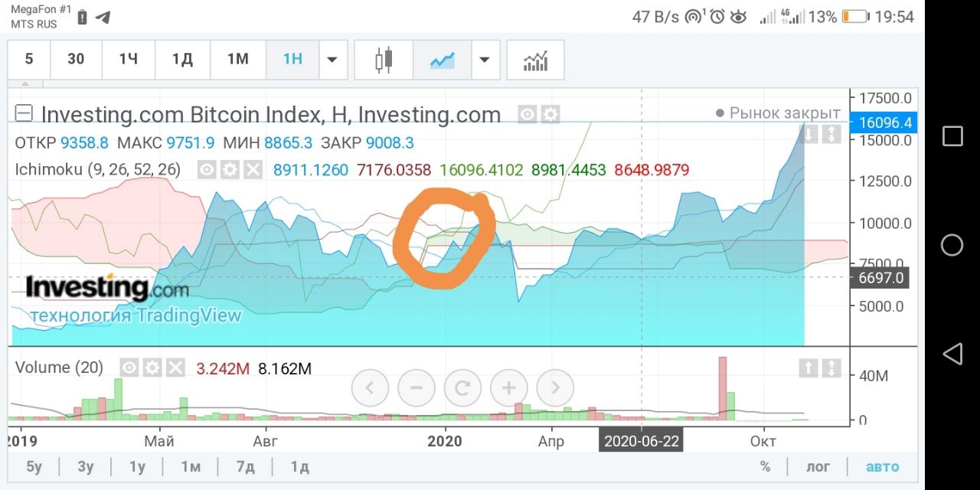This screenshot has height=490, width=980.
Task: Click Volume value 8.162M
Action: click(285, 368)
